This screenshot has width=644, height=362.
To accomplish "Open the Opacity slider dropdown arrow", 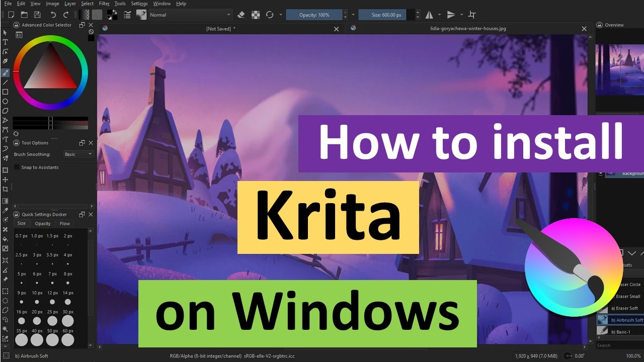I will 353,15.
